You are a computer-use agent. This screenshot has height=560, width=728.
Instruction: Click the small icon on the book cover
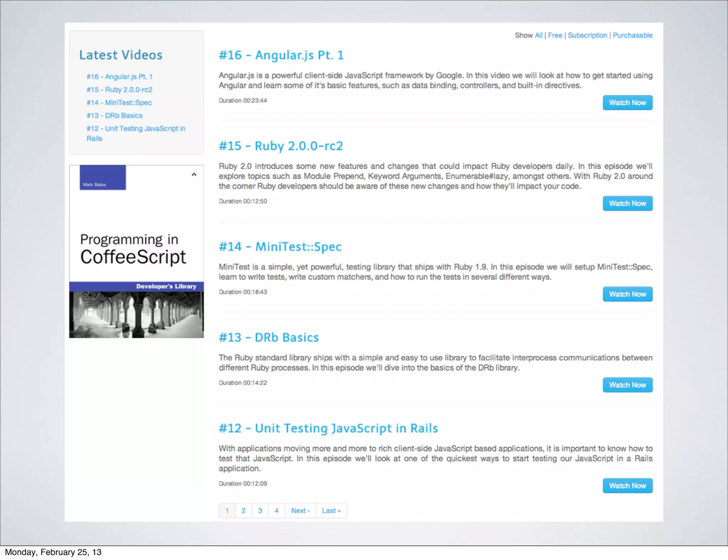pyautogui.click(x=194, y=174)
